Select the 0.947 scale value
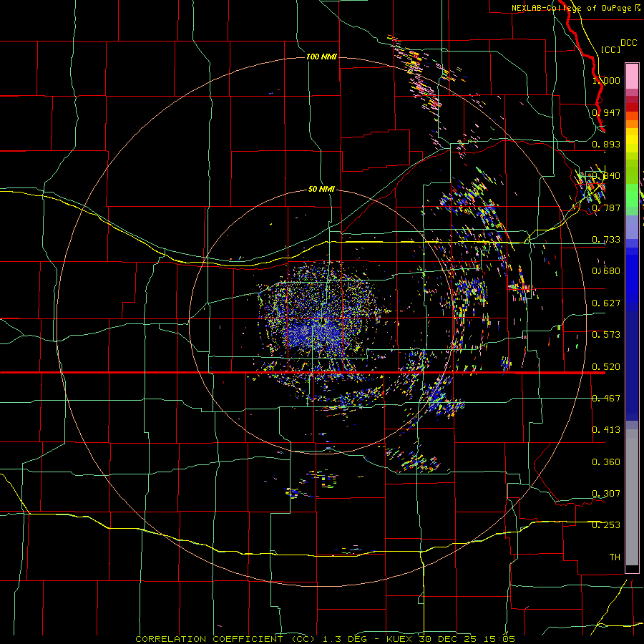Viewport: 644px width, 644px height. click(x=606, y=112)
